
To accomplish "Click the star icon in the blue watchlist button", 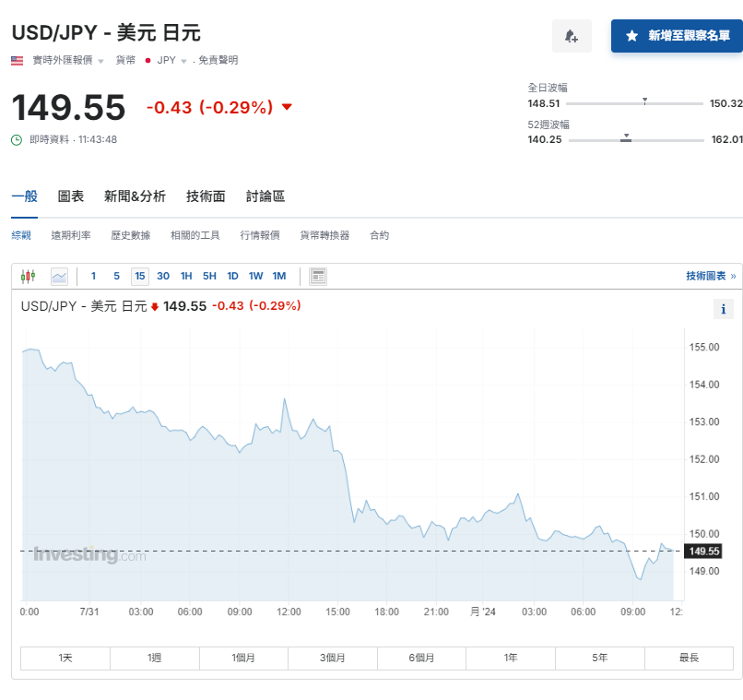I will [631, 36].
